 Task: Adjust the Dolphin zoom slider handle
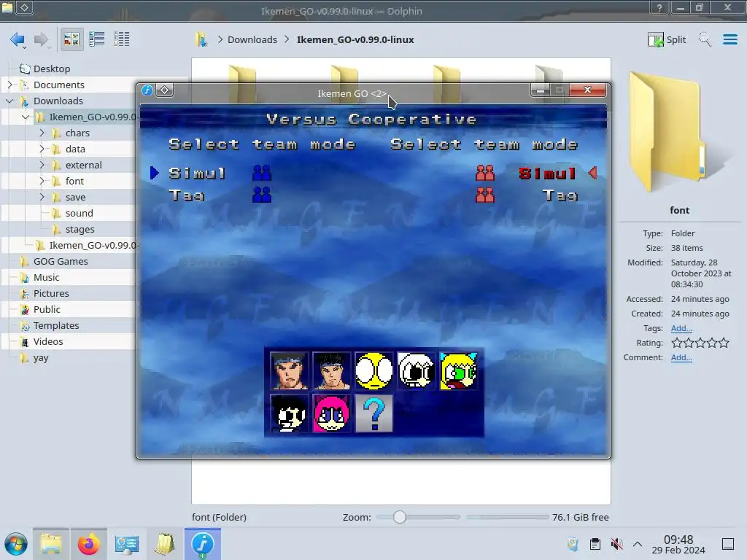400,517
